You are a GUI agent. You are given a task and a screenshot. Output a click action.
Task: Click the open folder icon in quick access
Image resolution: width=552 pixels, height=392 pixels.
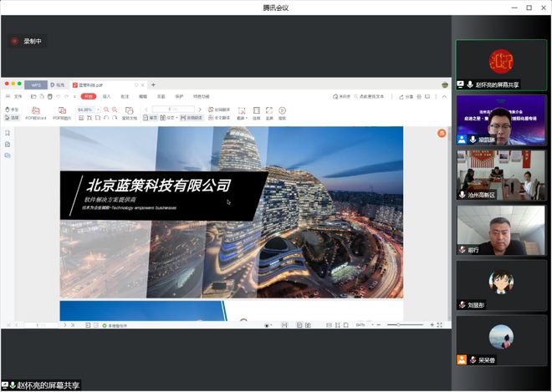coord(33,96)
